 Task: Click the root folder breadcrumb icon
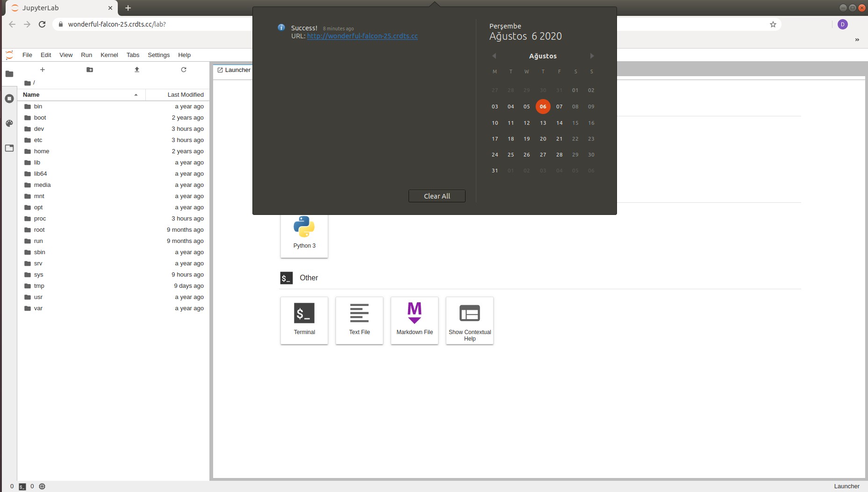click(x=28, y=83)
